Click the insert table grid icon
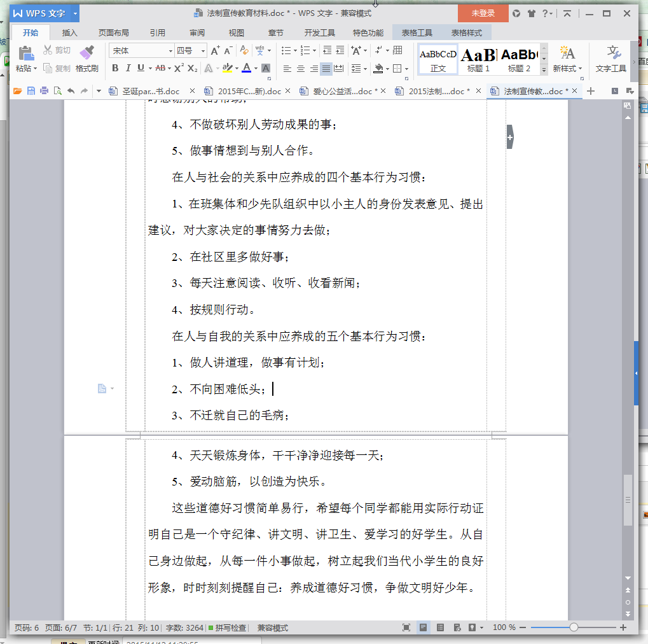 point(397,50)
